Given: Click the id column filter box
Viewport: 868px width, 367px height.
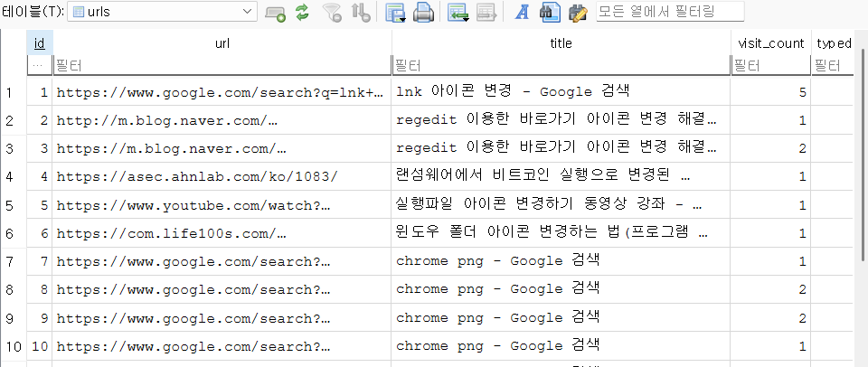Looking at the screenshot, I should pos(39,66).
